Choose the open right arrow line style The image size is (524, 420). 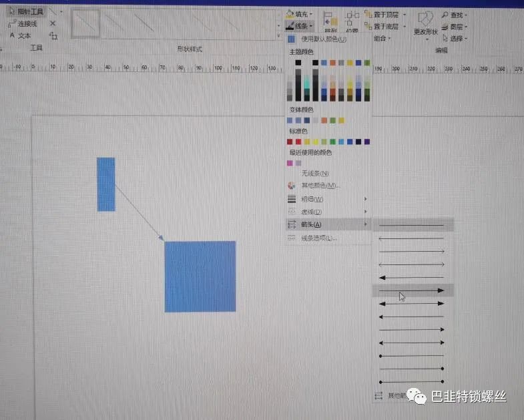(413, 251)
